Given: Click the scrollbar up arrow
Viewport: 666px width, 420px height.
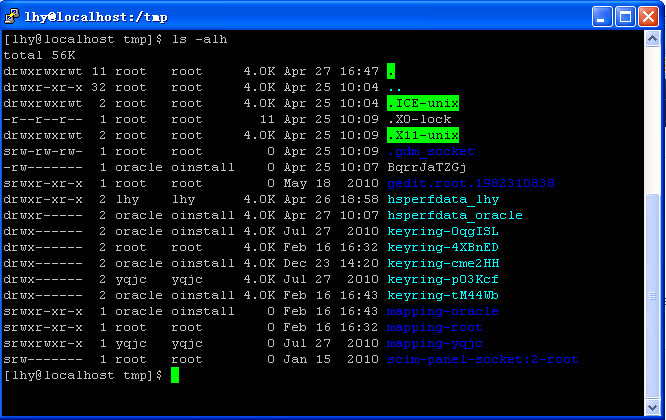Looking at the screenshot, I should [655, 39].
